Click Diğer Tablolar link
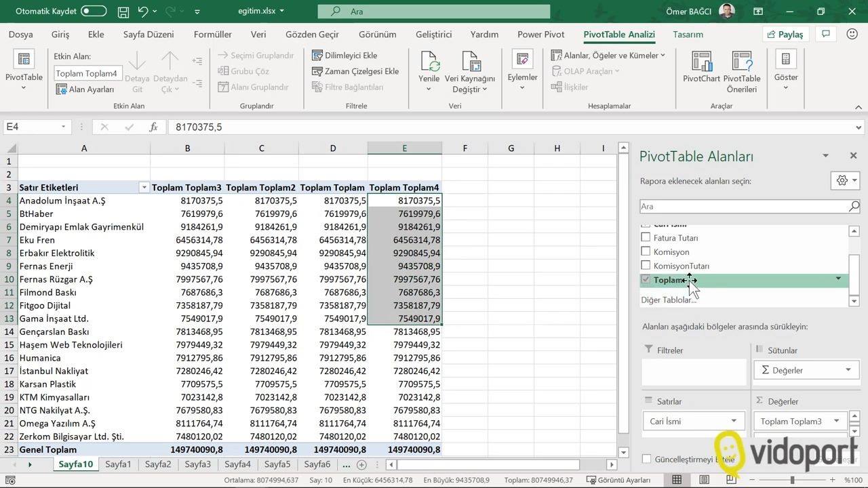This screenshot has height=488, width=868. click(669, 300)
